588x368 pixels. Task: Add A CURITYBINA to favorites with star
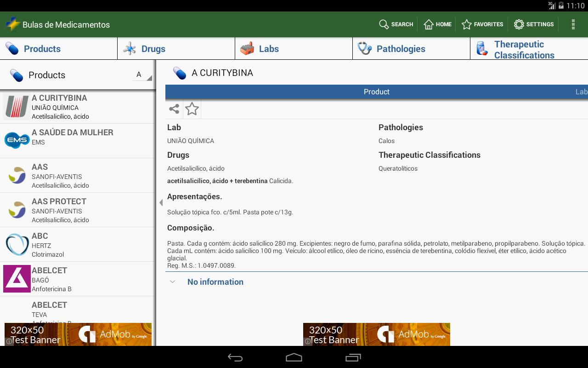[x=192, y=109]
